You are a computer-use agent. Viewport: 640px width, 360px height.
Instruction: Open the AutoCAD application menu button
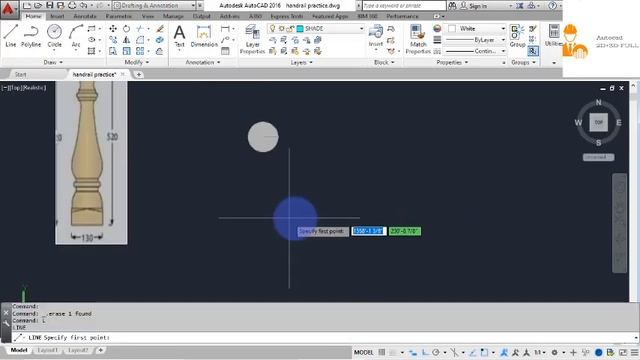click(8, 9)
